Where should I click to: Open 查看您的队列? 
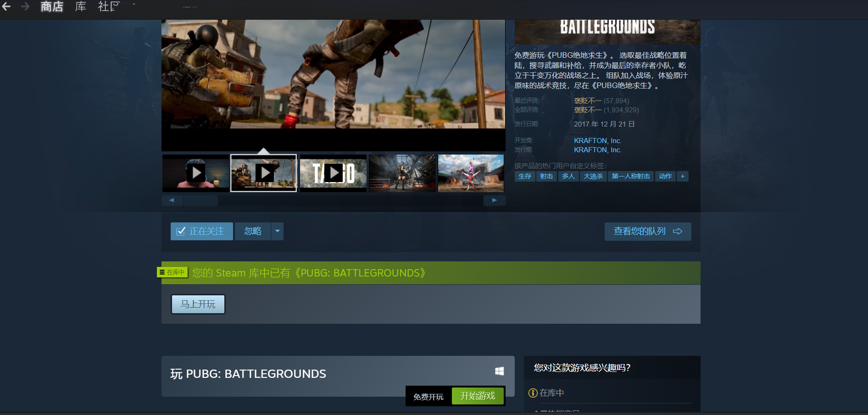pos(648,231)
